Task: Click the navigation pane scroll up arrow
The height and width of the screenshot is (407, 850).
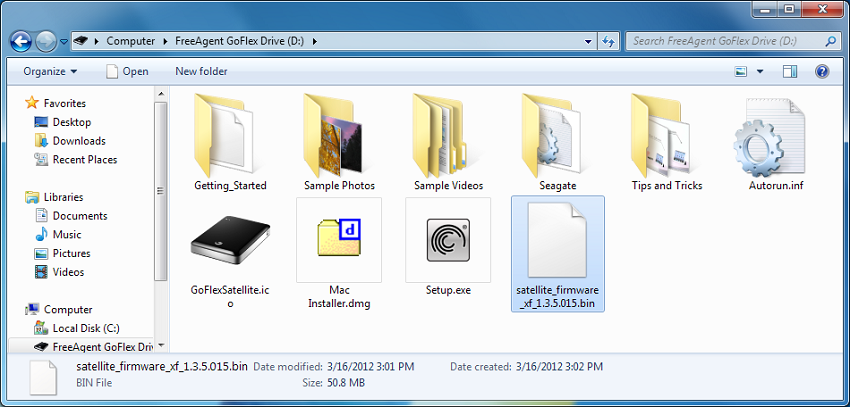Action: coord(161,94)
